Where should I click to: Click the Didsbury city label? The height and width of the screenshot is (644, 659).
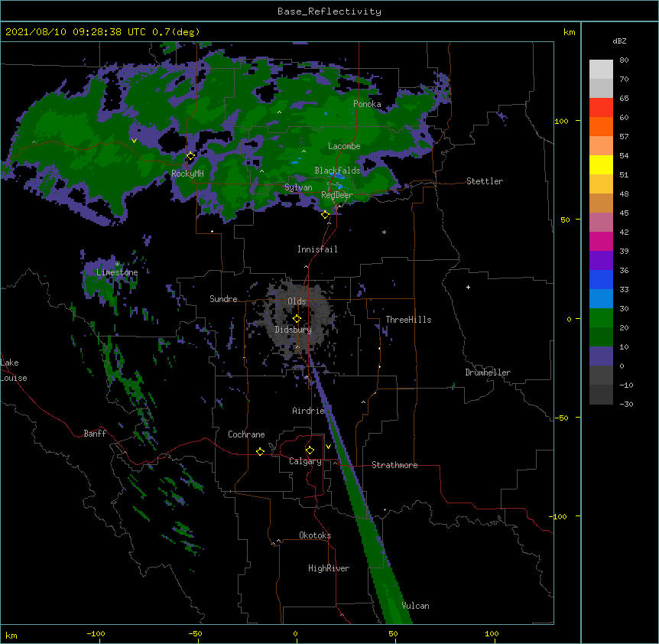point(294,330)
